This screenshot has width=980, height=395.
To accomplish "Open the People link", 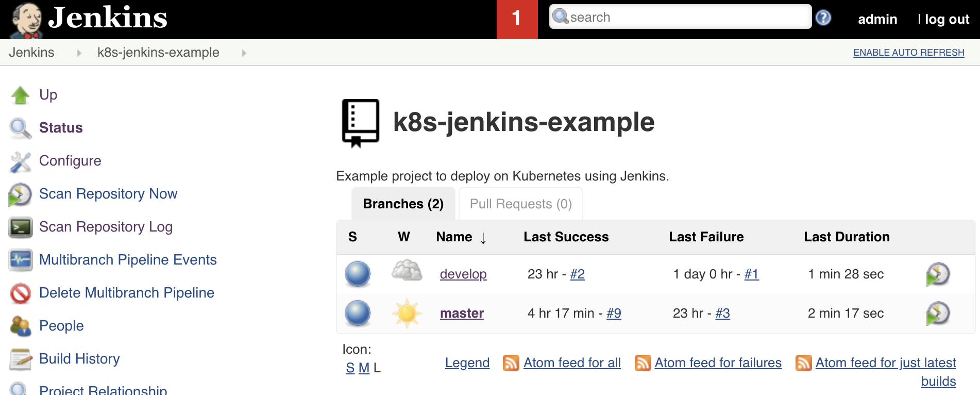I will pos(61,326).
